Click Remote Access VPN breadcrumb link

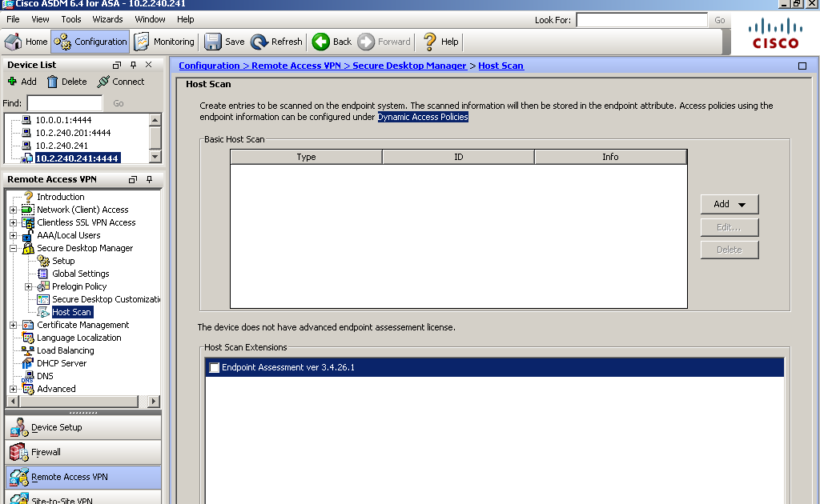click(x=296, y=66)
